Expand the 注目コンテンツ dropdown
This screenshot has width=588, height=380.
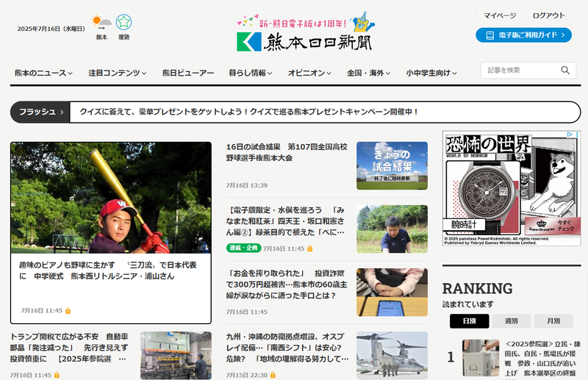118,74
